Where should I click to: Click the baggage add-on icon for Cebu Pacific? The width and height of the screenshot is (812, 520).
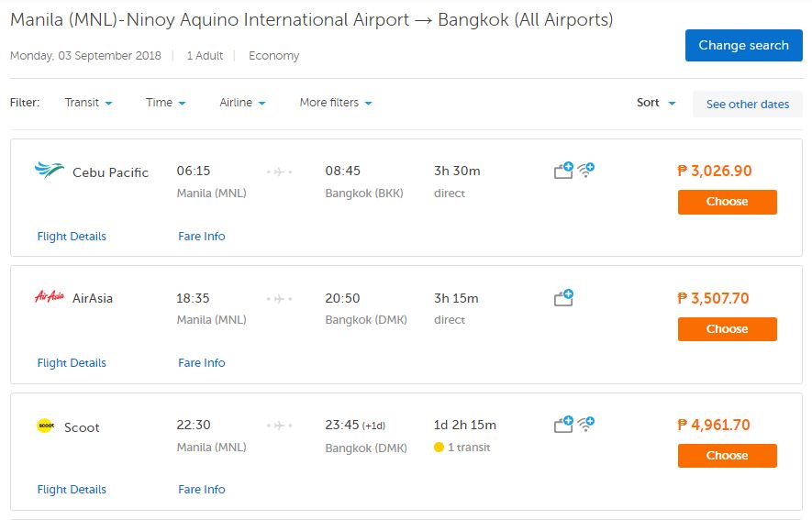(563, 171)
